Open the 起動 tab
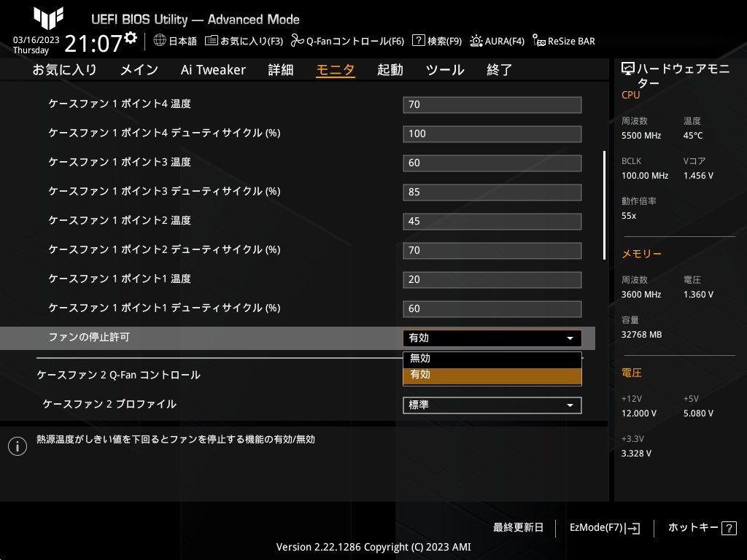The height and width of the screenshot is (560, 747). [x=390, y=70]
